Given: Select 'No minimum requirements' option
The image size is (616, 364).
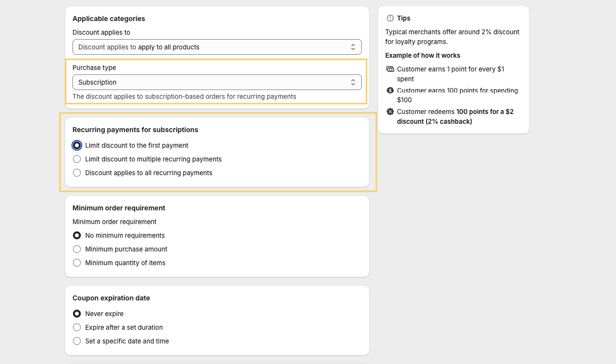Looking at the screenshot, I should pyautogui.click(x=77, y=235).
